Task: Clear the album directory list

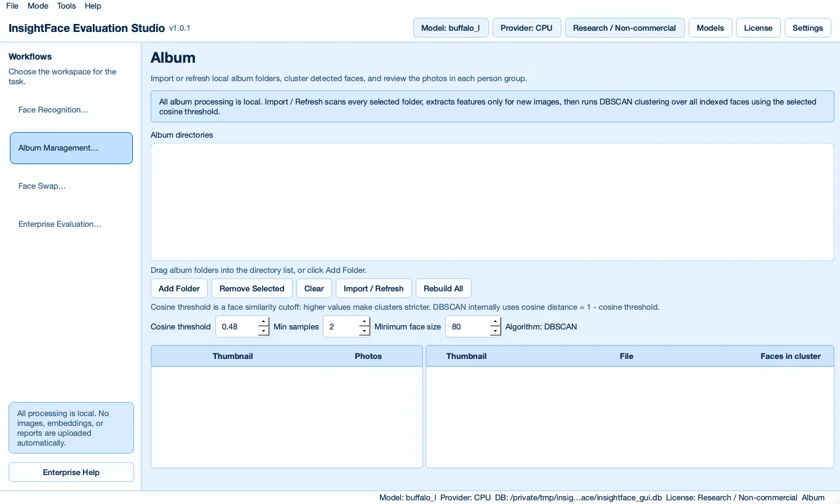Action: coord(314,288)
